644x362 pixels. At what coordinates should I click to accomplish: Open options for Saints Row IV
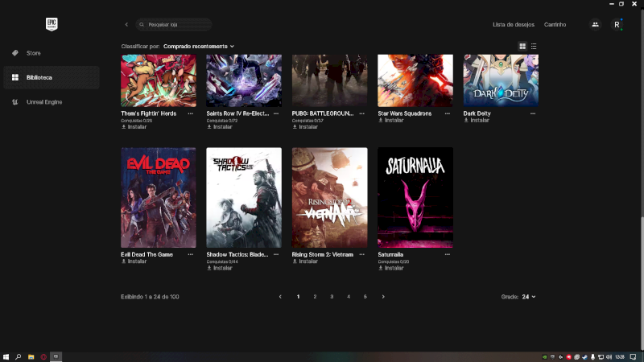pos(276,113)
